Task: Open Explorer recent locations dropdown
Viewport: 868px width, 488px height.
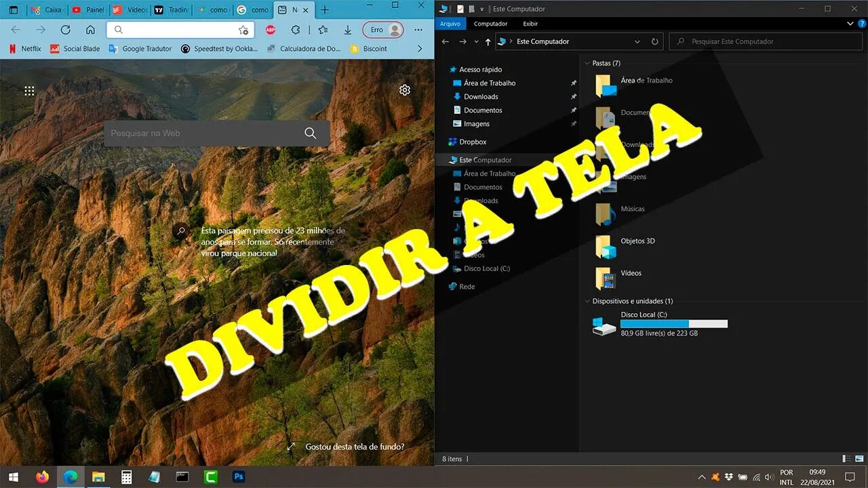Action: click(x=476, y=41)
